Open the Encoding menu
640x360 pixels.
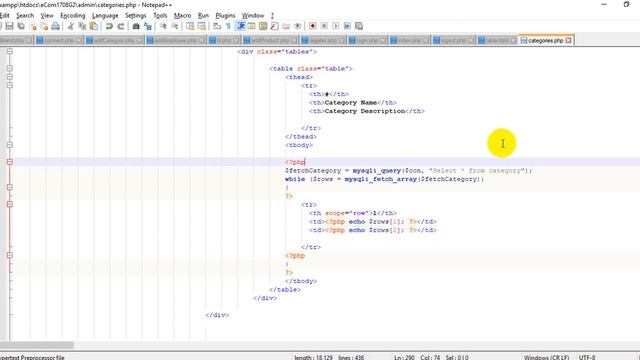[73, 16]
